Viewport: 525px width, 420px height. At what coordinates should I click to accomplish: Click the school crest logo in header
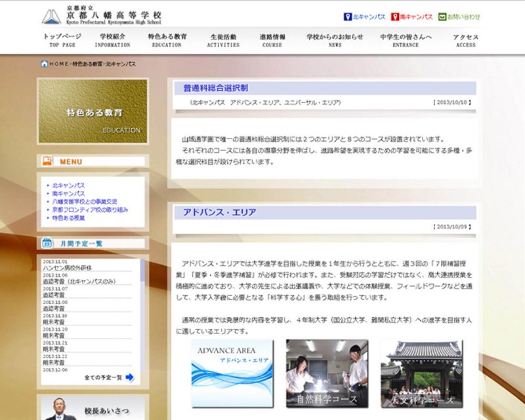tap(52, 16)
